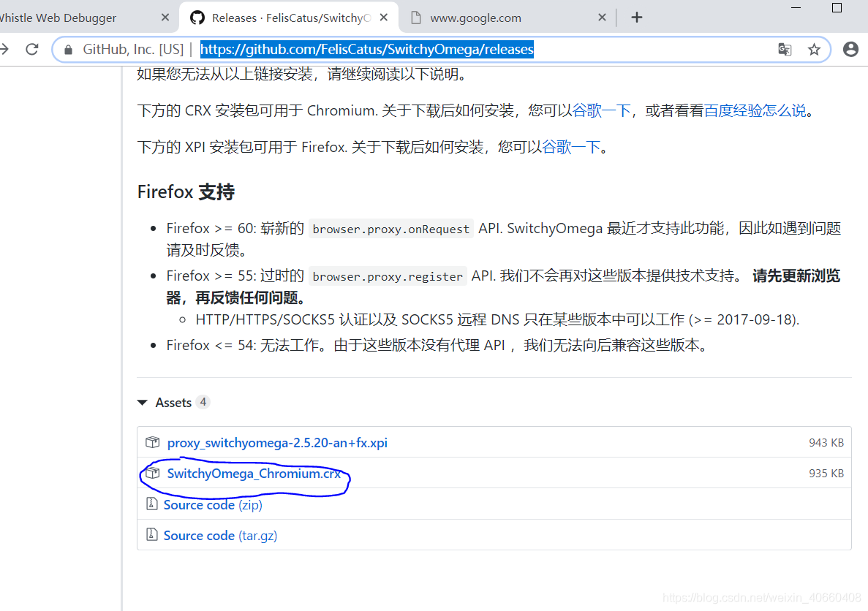Screen dimensions: 868x611
Task: Open the 谷歌一下 link in the CRX paragraph
Action: click(602, 110)
